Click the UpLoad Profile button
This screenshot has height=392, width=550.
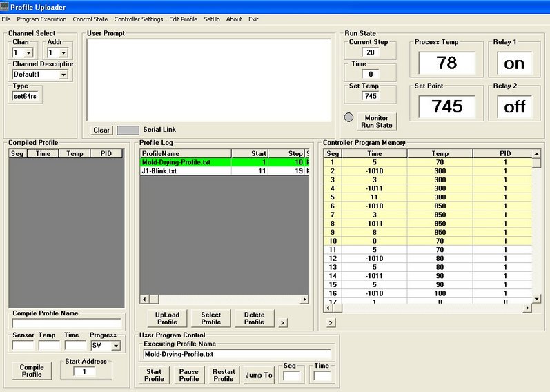click(167, 318)
